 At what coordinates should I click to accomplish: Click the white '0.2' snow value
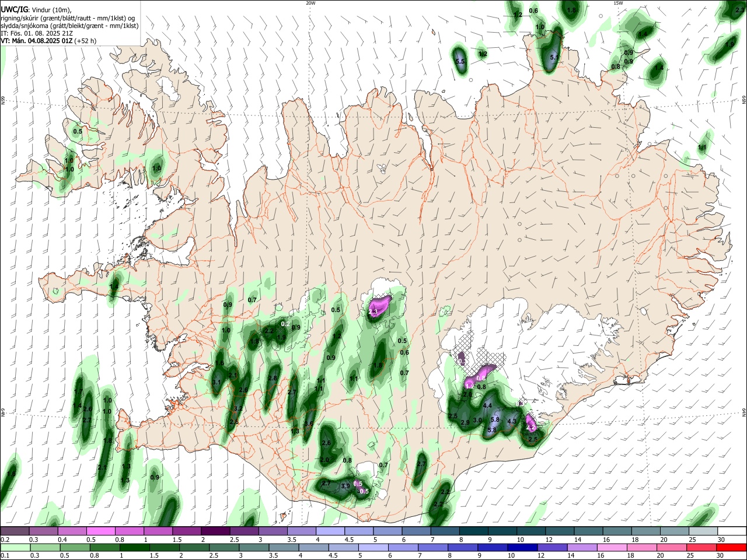pos(285,324)
